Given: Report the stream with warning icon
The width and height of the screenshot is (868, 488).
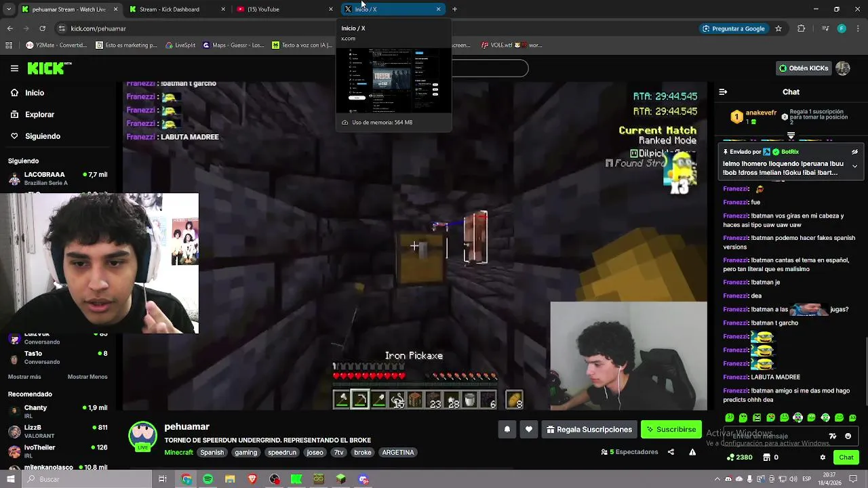Looking at the screenshot, I should (692, 452).
